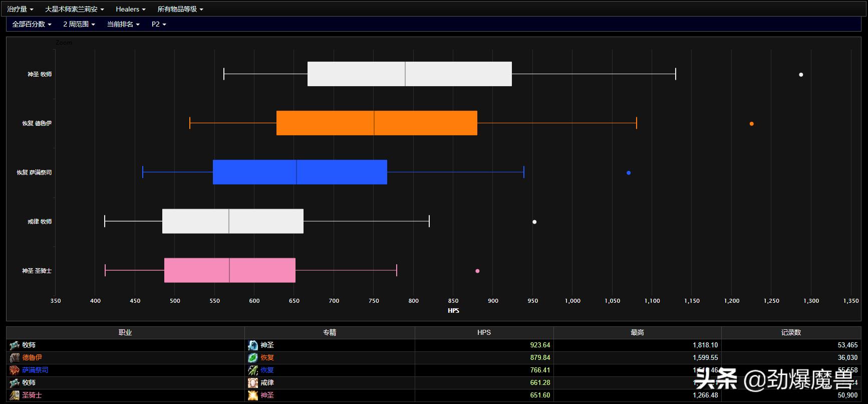Expand the 2 周范围 time range dropdown
Screen dimensions: 868x404
(x=79, y=24)
